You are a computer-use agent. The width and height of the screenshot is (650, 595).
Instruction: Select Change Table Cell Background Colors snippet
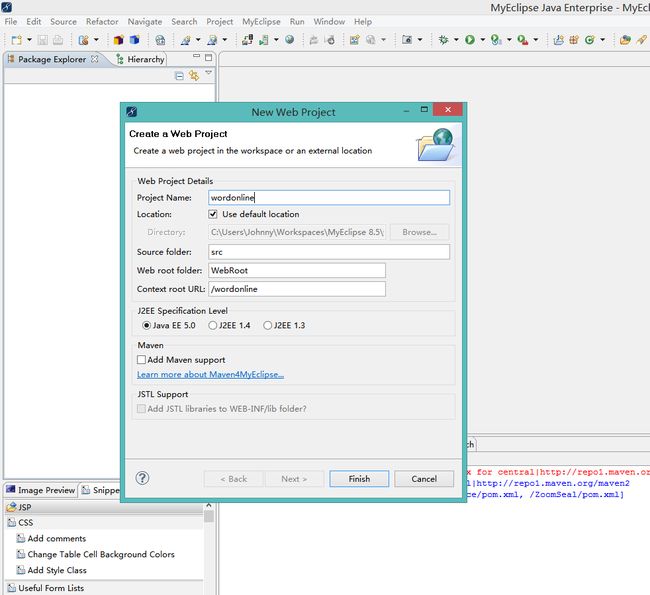pos(101,554)
